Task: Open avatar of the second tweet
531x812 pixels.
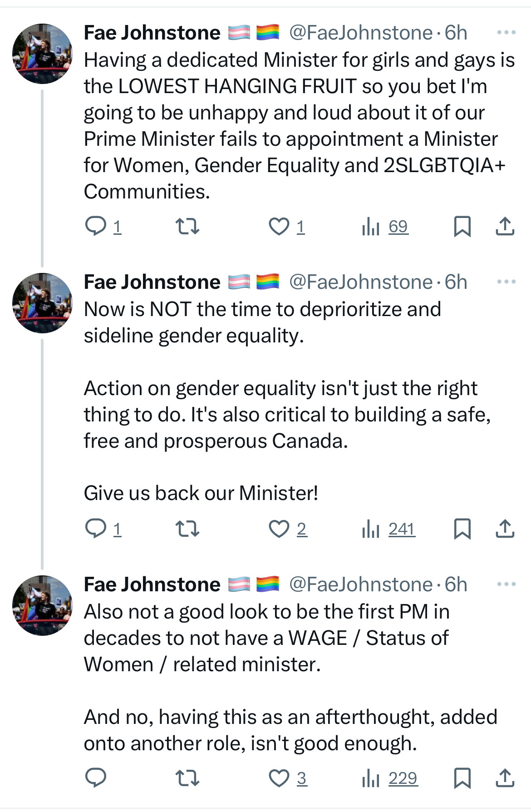Action: tap(42, 303)
